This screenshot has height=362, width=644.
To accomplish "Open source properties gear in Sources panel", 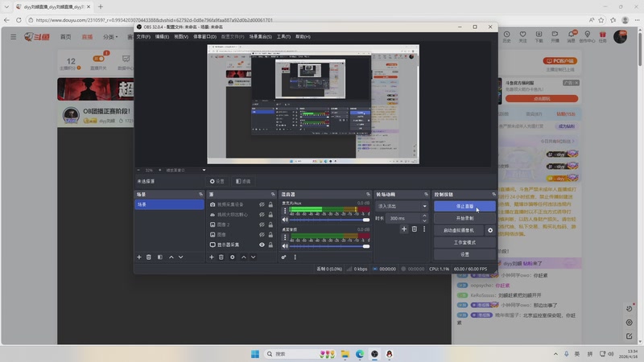I will coord(232,257).
